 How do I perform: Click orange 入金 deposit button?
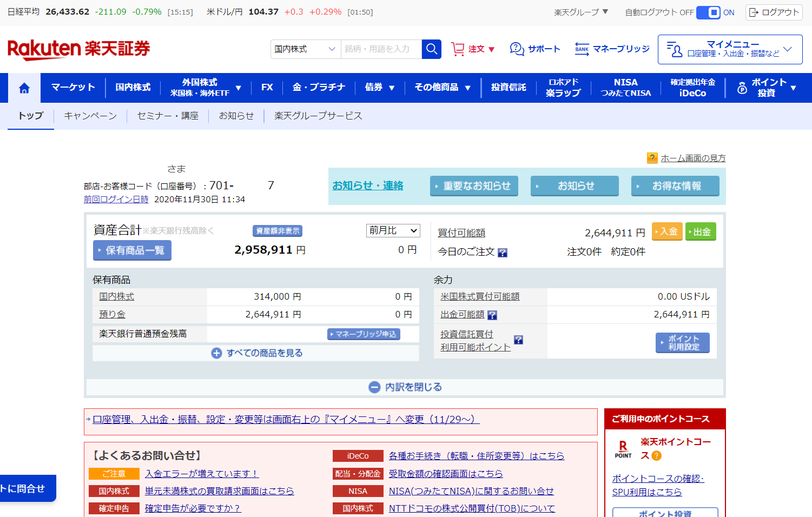(x=667, y=231)
